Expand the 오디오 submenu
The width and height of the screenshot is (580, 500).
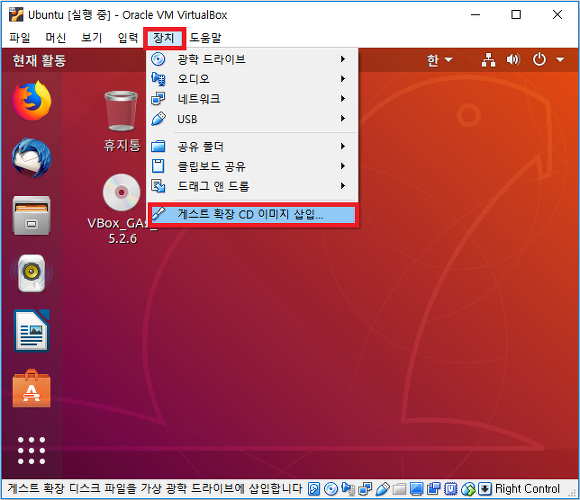[252, 79]
